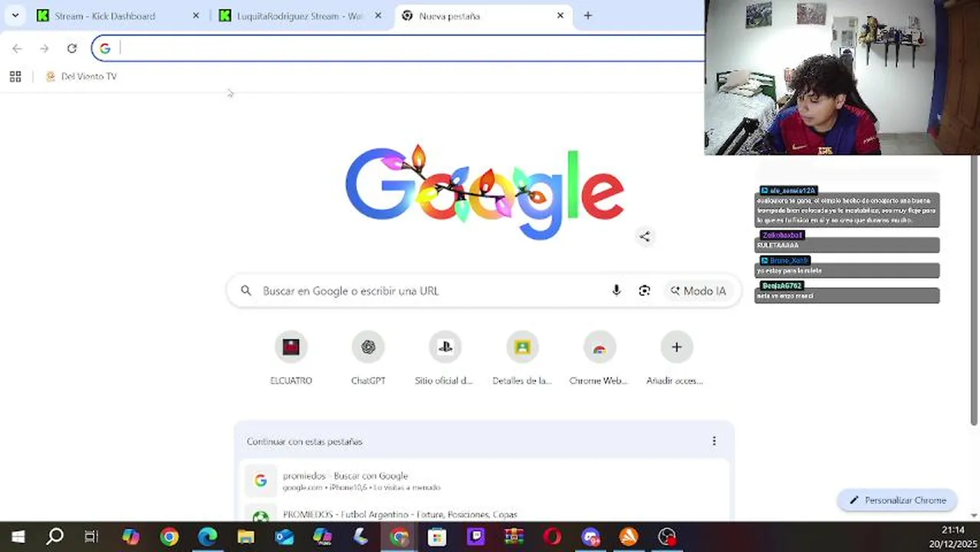Launch Microsoft Edge from taskbar
This screenshot has width=980, height=552.
[x=207, y=537]
